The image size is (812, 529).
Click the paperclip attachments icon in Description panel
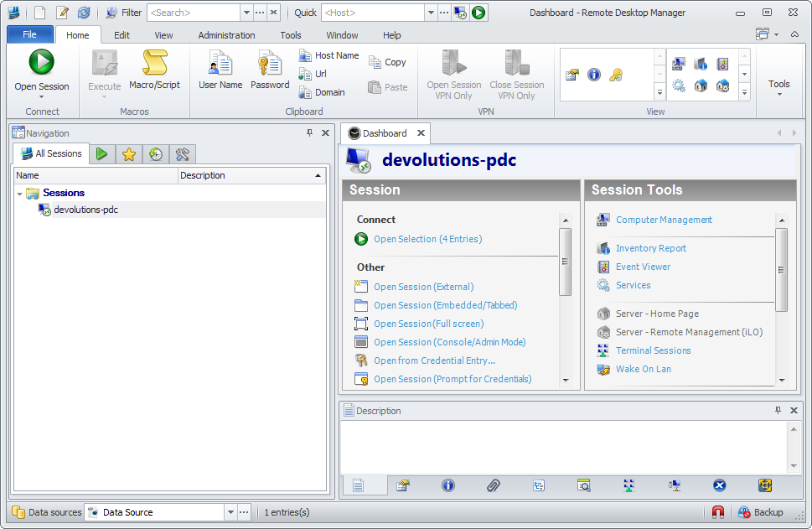coord(493,485)
